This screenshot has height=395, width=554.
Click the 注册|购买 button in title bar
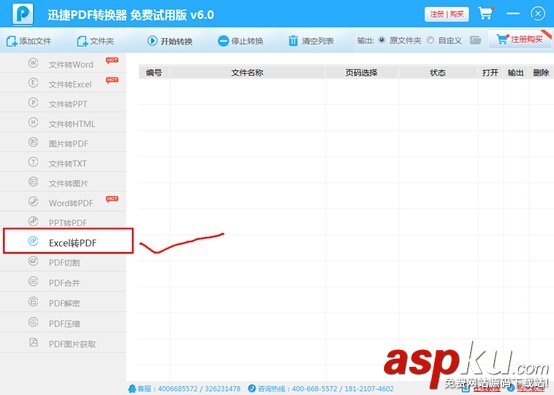447,14
